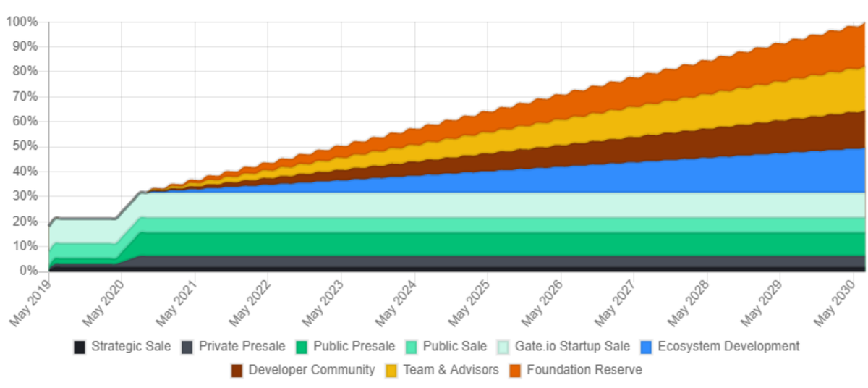This screenshot has width=868, height=388.
Task: Click the Ecosystem Development legend text
Action: coord(728,347)
